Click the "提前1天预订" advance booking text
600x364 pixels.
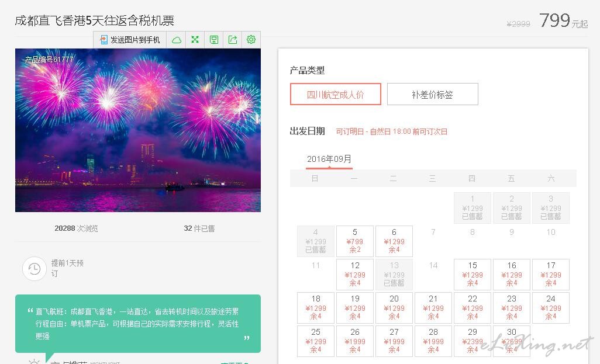[x=67, y=268]
